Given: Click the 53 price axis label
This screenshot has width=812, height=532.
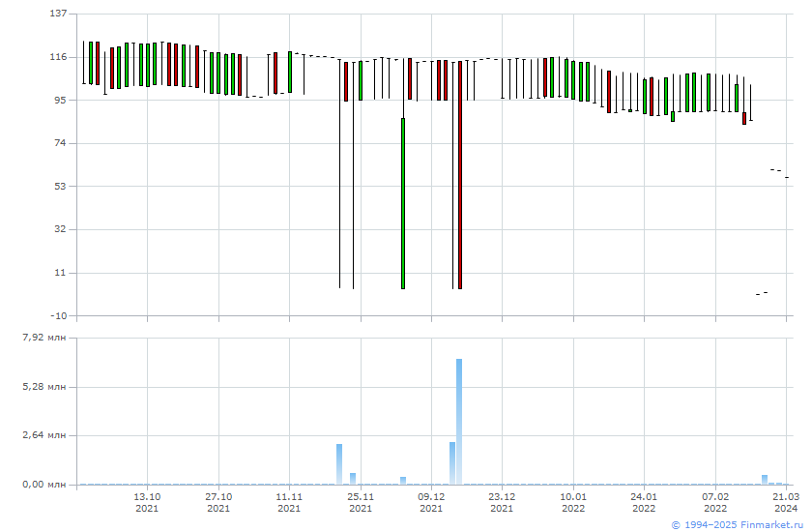Looking at the screenshot, I should click(61, 186).
